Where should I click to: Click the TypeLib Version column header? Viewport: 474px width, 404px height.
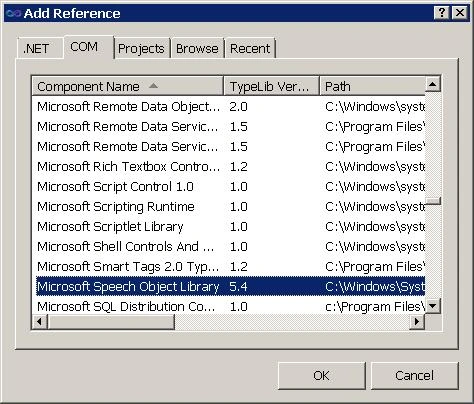coord(271,86)
